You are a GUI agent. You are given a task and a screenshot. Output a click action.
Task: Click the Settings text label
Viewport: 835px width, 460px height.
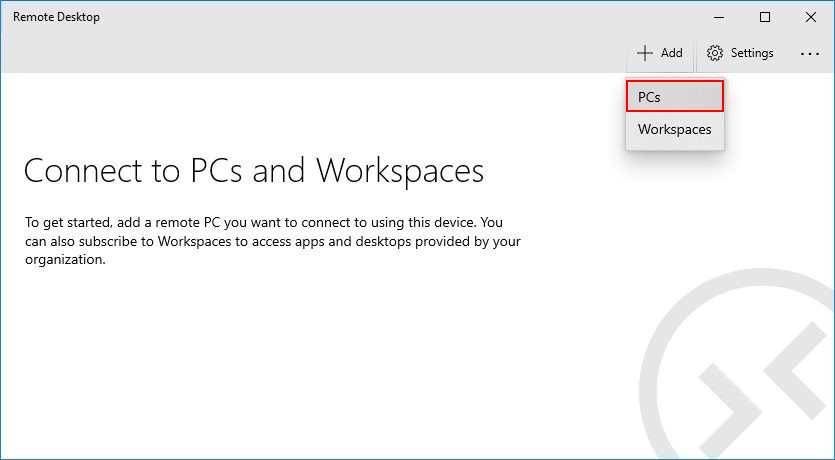pyautogui.click(x=752, y=53)
